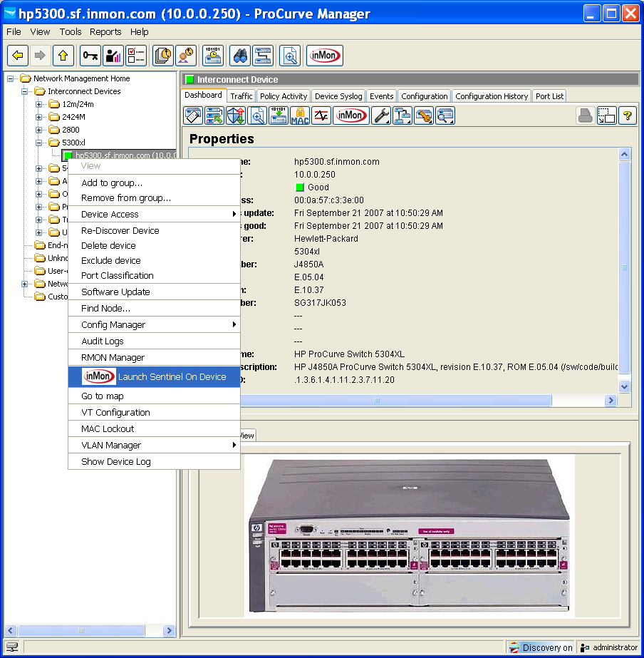Click the device search magnifier icon

click(445, 115)
